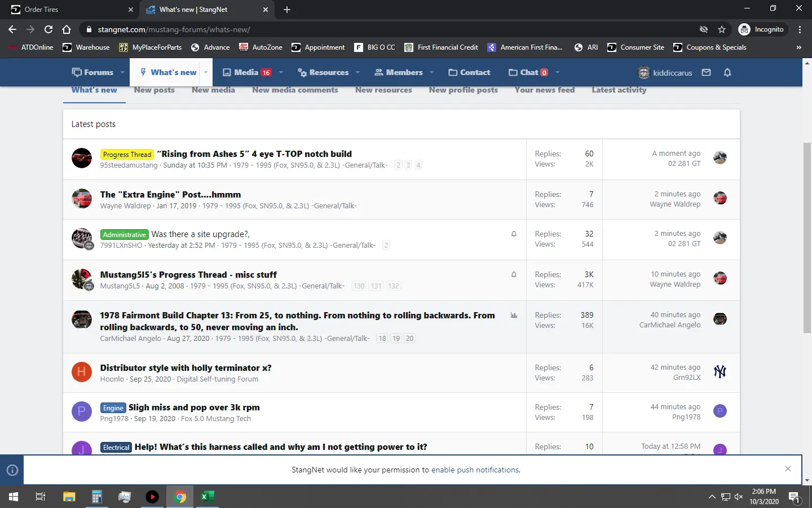Image resolution: width=812 pixels, height=508 pixels.
Task: Open the inbox envelope icon
Action: [706, 72]
